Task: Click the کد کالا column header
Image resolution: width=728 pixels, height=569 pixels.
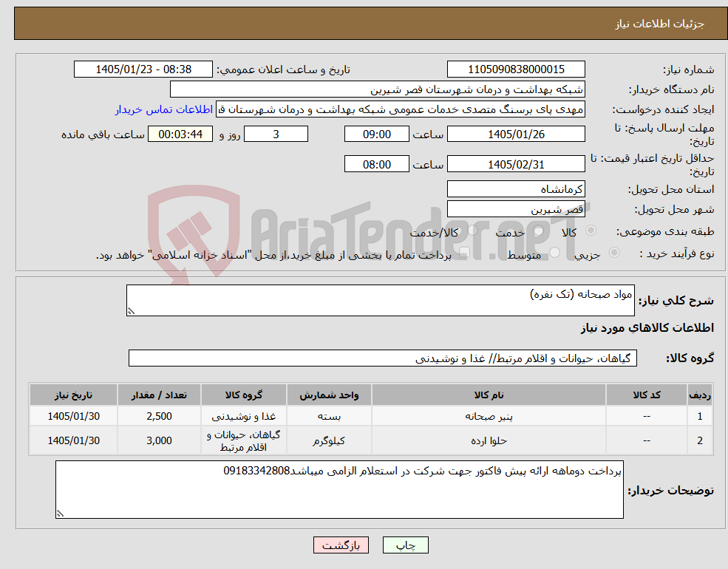Action: point(646,395)
